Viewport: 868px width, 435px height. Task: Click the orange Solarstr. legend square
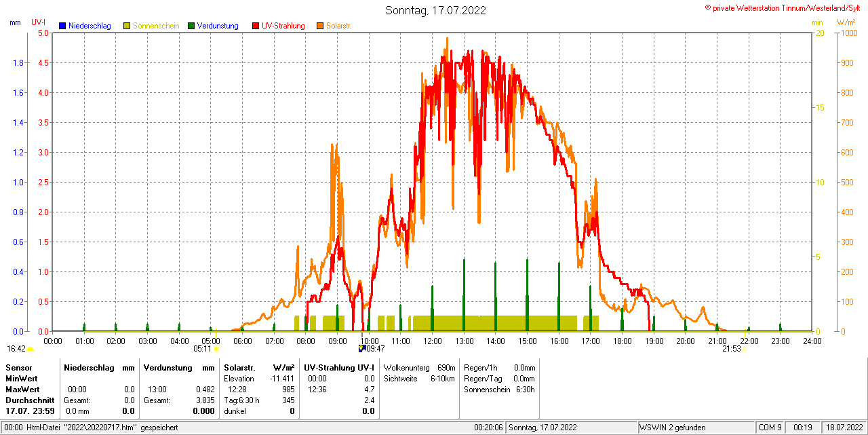tap(320, 26)
